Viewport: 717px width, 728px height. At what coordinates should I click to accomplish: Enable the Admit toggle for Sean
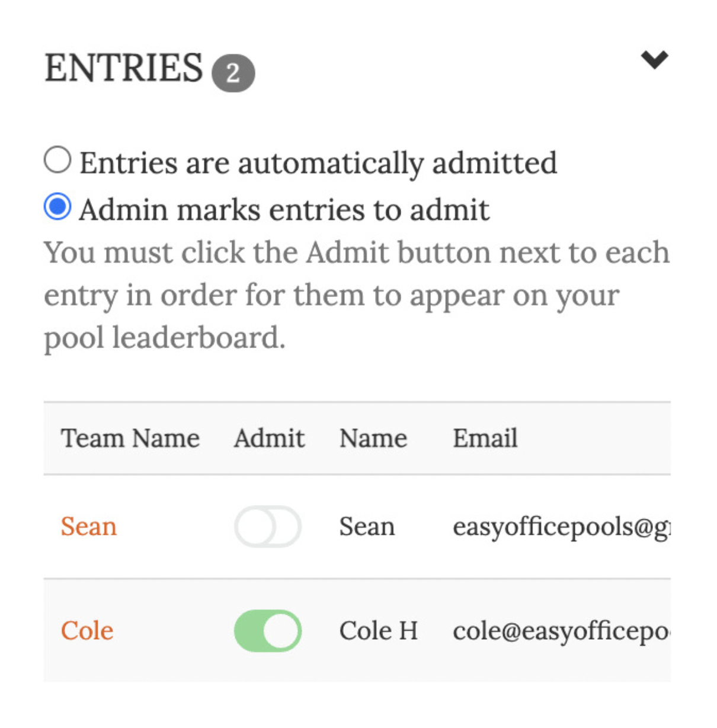(x=268, y=526)
